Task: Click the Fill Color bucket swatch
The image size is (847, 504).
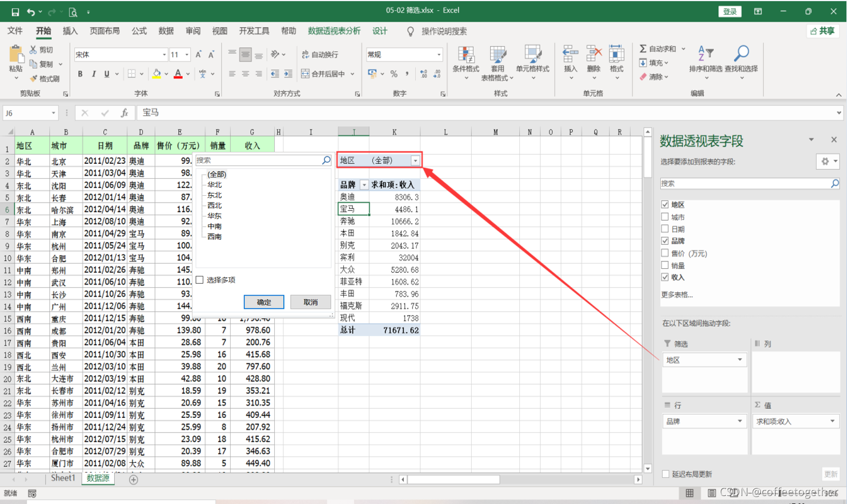Action: pos(156,74)
